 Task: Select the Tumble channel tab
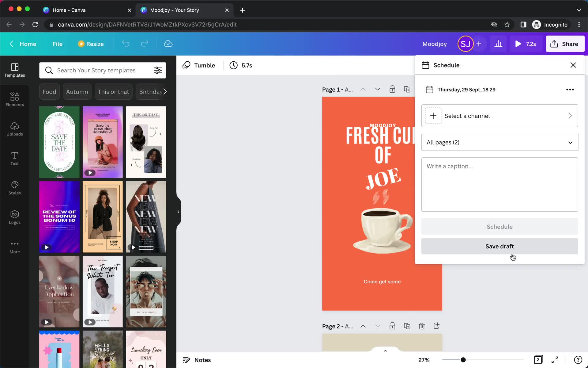199,65
